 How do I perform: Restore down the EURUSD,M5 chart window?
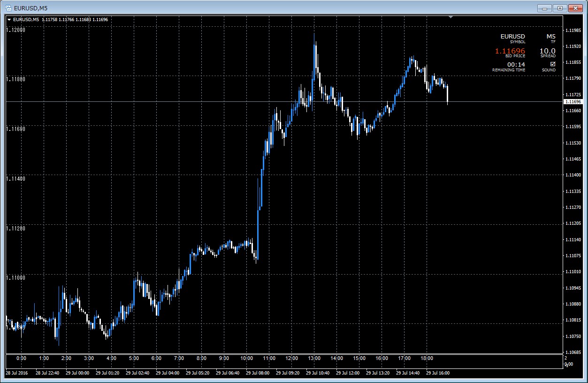click(560, 8)
